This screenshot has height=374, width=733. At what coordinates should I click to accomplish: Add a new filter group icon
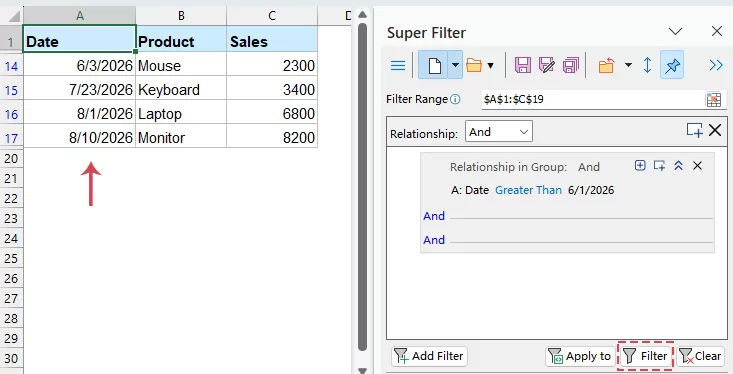[x=694, y=130]
